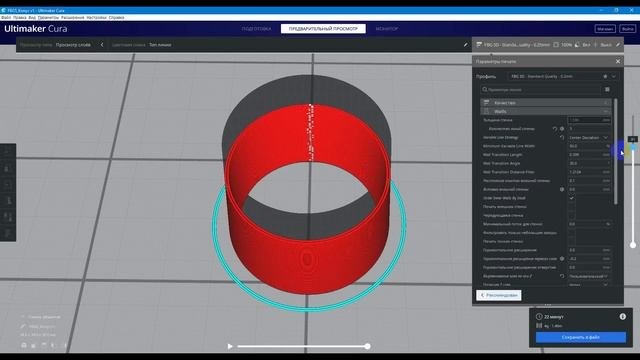Close the Параметры печати panel
The height and width of the screenshot is (360, 640).
[x=618, y=61]
